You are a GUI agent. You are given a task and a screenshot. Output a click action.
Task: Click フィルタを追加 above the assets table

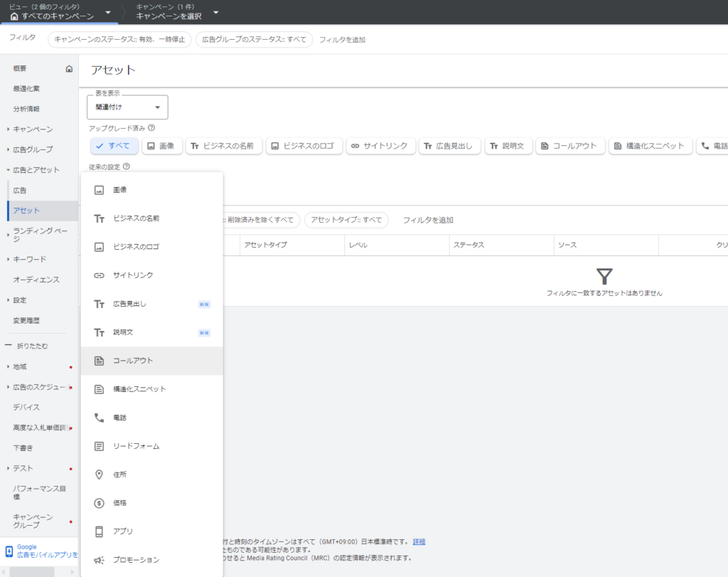(428, 221)
